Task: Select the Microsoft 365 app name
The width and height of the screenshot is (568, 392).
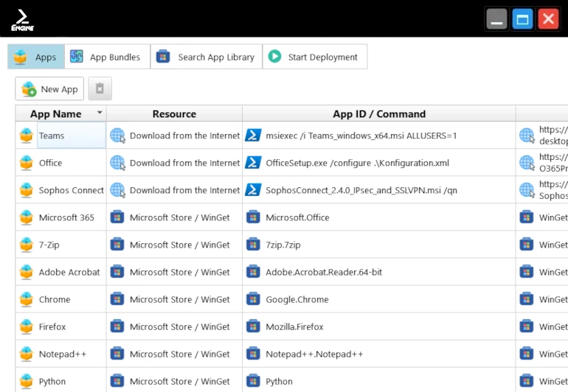Action: pos(66,217)
